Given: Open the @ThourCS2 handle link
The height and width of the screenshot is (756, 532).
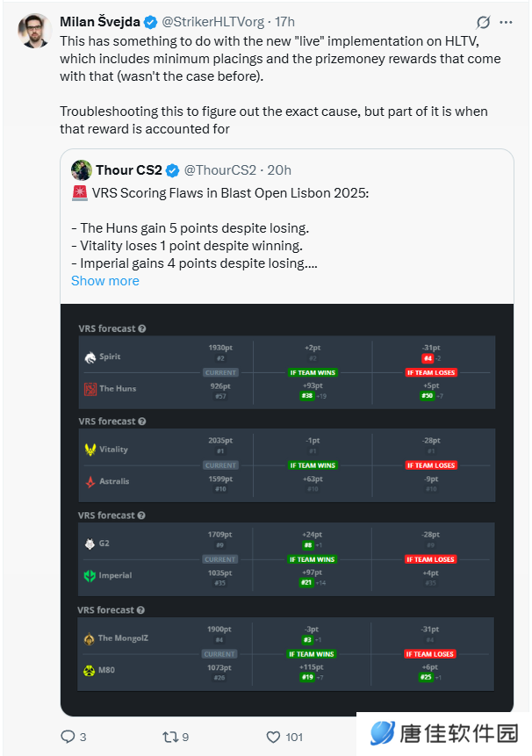Looking at the screenshot, I should point(220,170).
